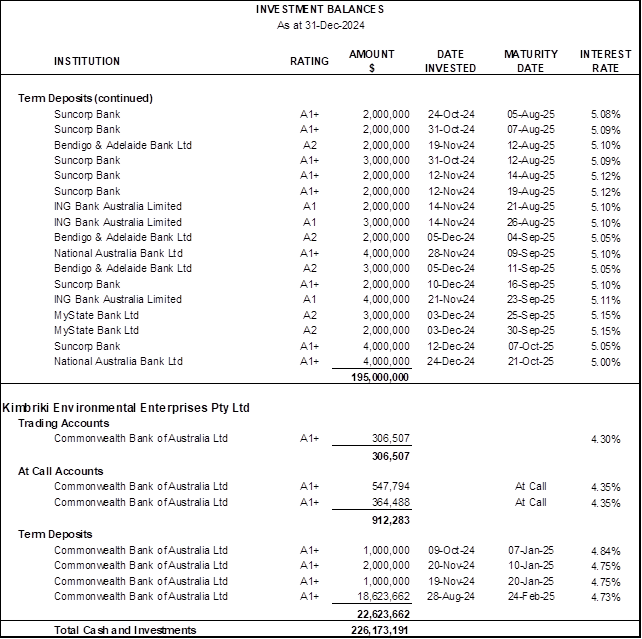The image size is (642, 639).
Task: Click the INVESTMENT BALANCES title
Action: click(320, 9)
